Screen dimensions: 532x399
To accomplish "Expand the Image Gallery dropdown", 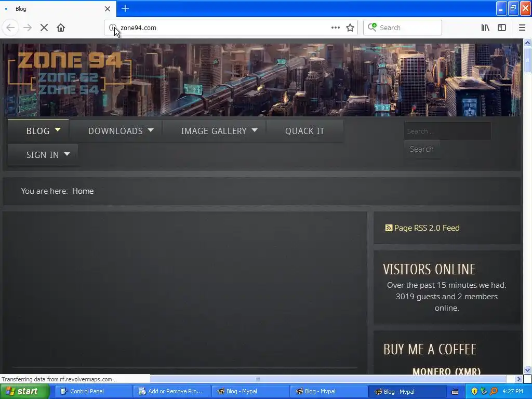I will pyautogui.click(x=255, y=130).
